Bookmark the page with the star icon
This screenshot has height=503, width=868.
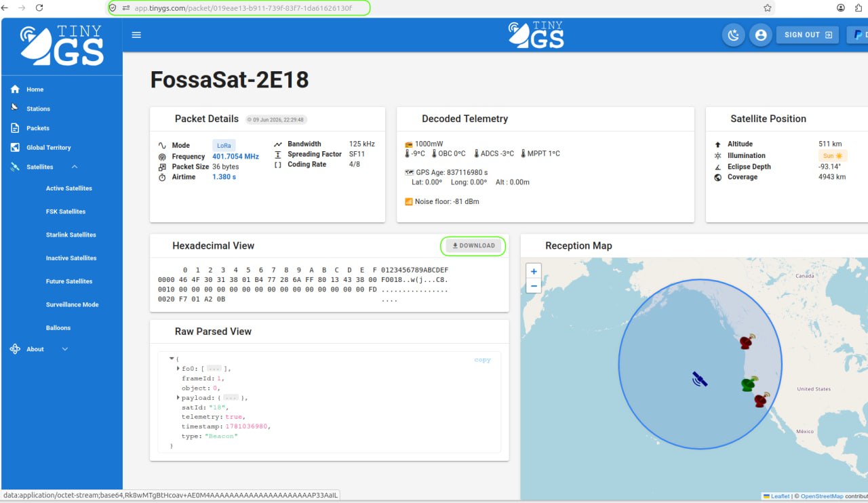click(x=767, y=7)
